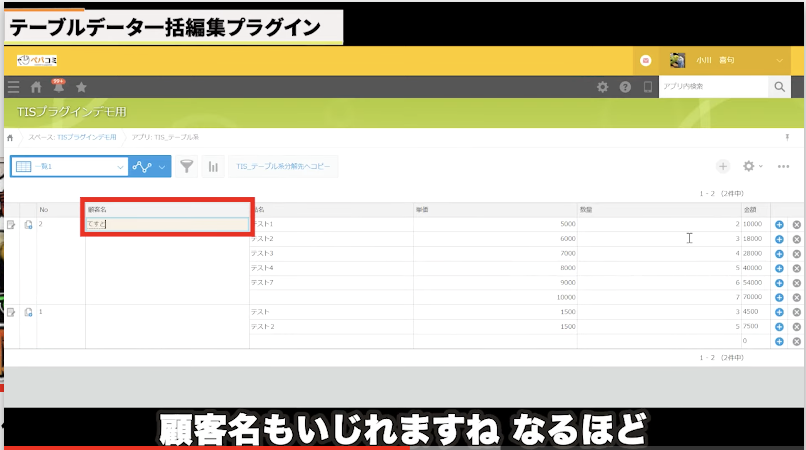Click the search magnifier button
The width and height of the screenshot is (806, 450).
click(780, 87)
